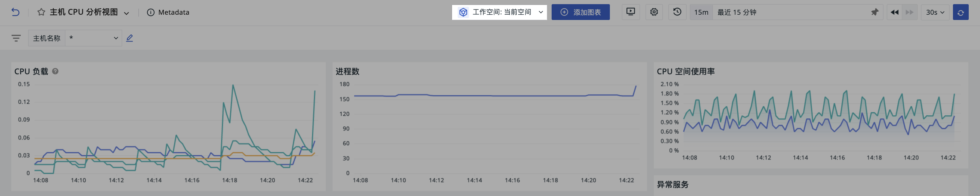Click the edit pencil icon beside 主机名称
This screenshot has width=980, height=196.
point(129,38)
